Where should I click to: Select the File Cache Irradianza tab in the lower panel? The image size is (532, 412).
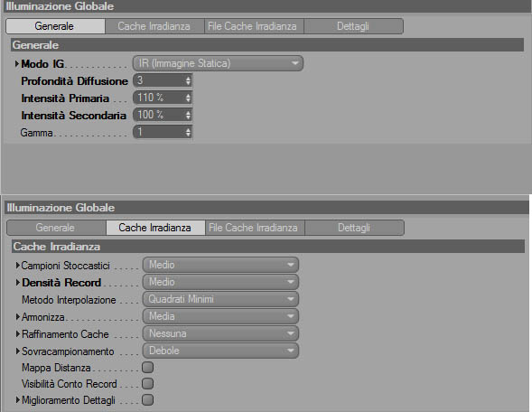pyautogui.click(x=255, y=228)
